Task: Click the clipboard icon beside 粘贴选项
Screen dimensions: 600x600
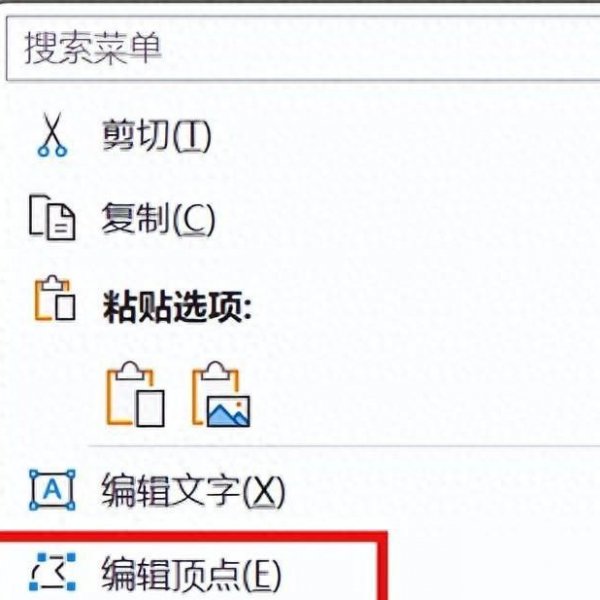Action: point(55,298)
